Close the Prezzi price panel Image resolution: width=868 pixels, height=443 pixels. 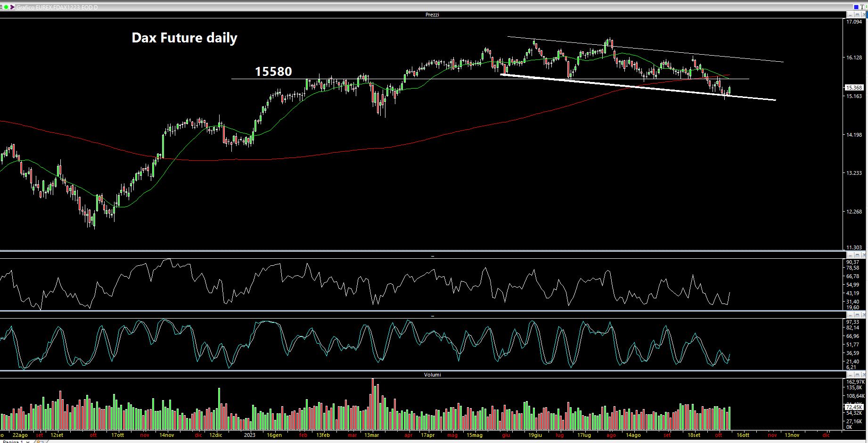864,15
